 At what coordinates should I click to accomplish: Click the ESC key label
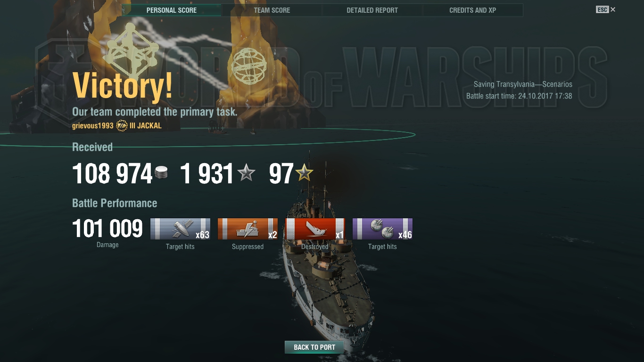pyautogui.click(x=603, y=9)
